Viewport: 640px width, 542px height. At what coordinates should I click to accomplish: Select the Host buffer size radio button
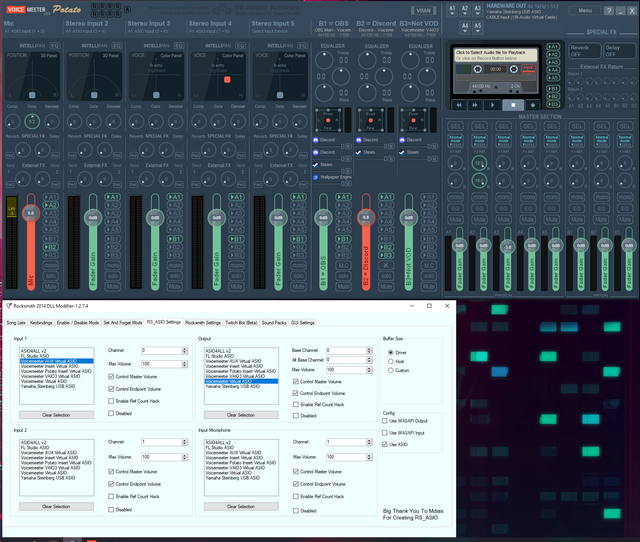coord(391,361)
